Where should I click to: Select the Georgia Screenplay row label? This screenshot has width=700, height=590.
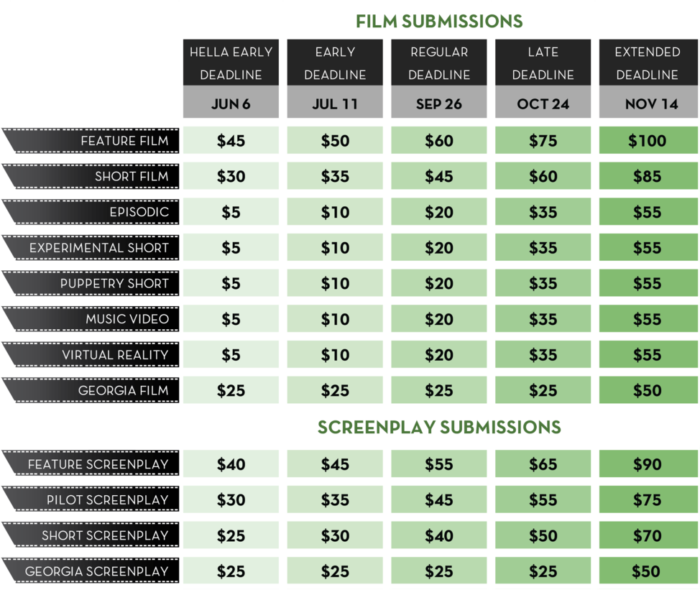(91, 571)
